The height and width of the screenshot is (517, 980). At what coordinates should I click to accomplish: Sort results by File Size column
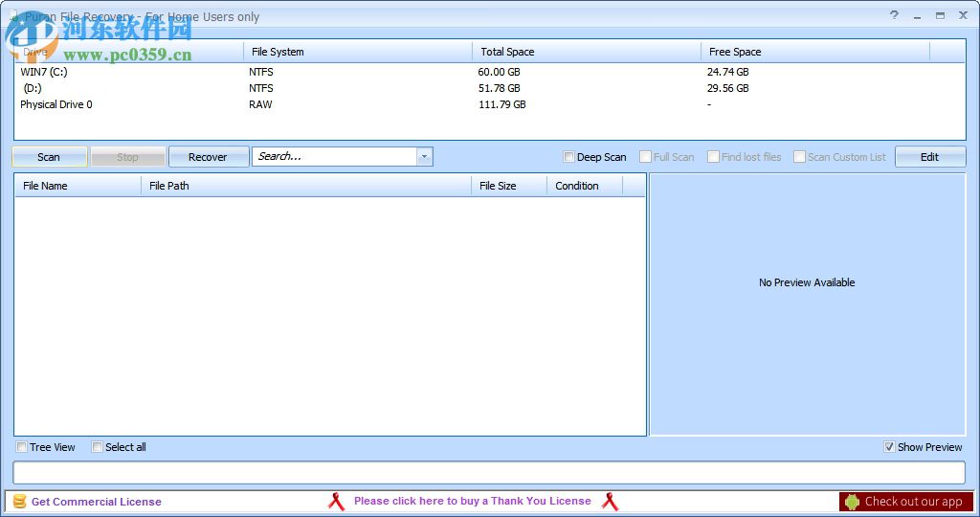coord(509,186)
